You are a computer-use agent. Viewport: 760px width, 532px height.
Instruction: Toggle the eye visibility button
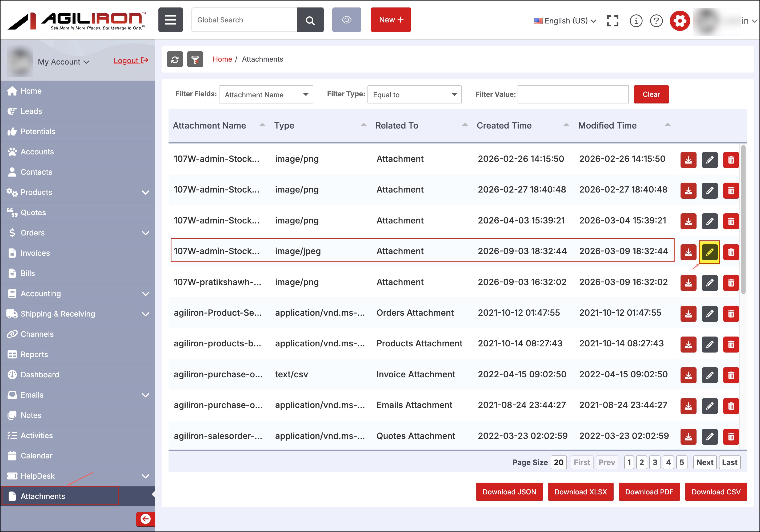(x=347, y=20)
